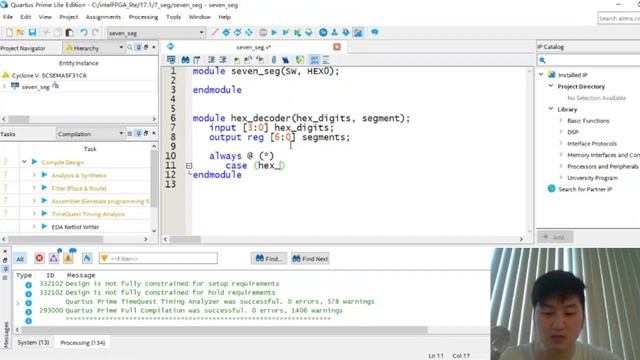Show All messages toggle
This screenshot has height=360, width=640.
(20, 259)
